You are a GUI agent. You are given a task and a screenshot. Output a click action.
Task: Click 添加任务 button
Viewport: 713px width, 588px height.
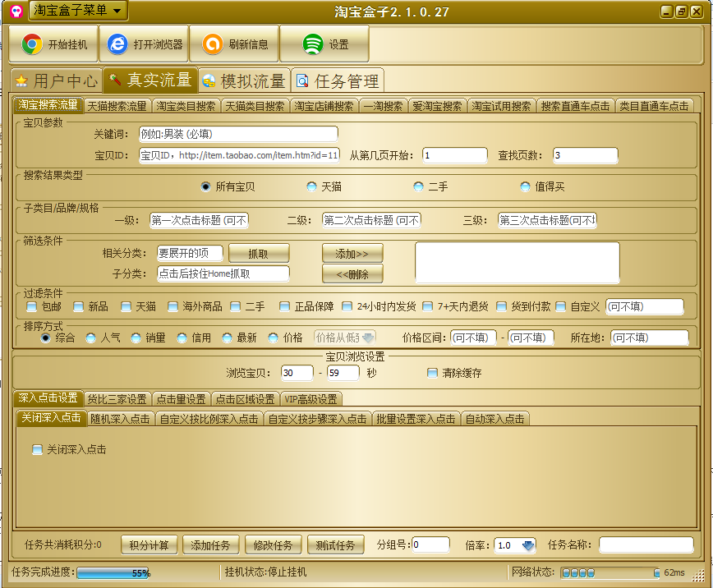(210, 544)
